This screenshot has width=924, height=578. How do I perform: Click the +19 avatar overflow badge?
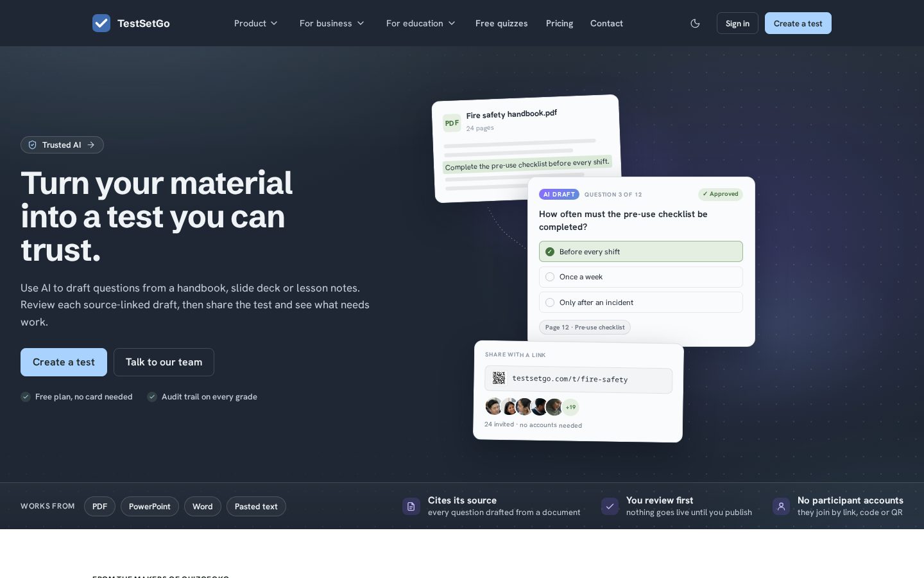point(570,407)
